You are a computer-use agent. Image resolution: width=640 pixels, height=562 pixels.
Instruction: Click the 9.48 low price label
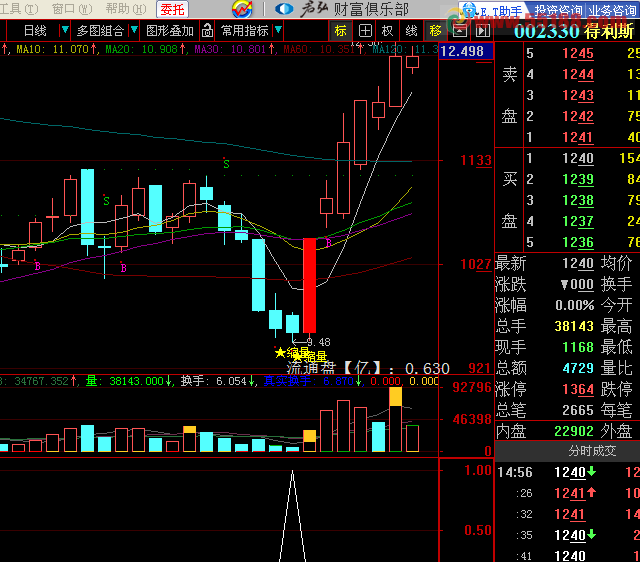point(318,342)
